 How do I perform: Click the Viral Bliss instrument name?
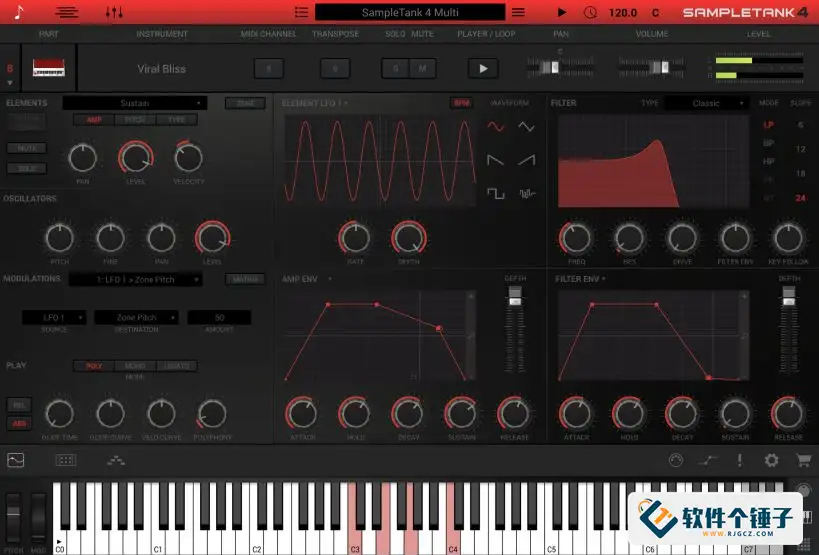161,68
